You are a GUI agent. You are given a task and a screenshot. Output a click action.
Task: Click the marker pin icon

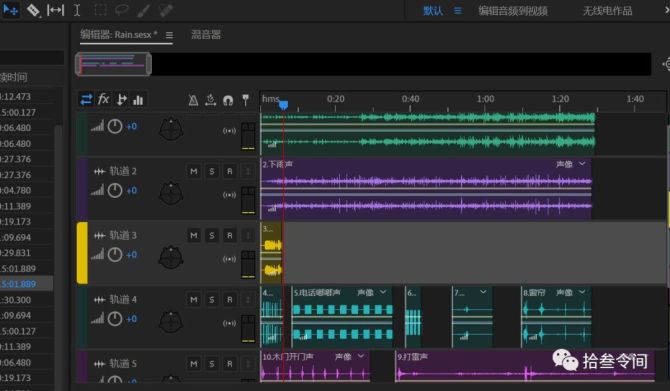246,100
